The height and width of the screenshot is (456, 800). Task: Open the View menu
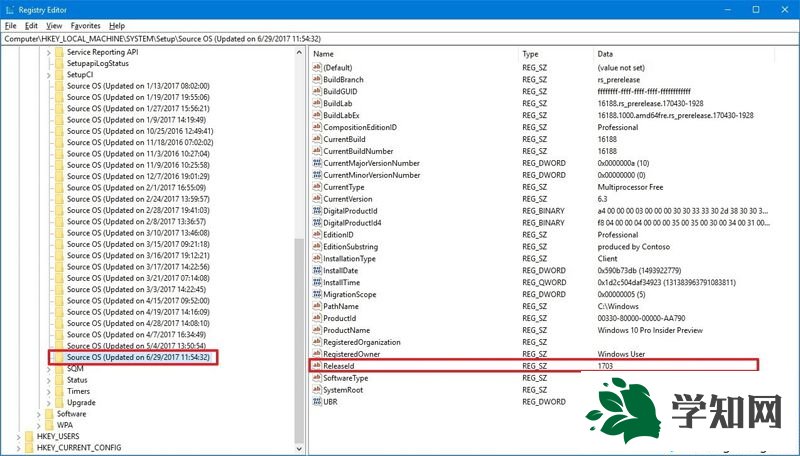point(54,26)
